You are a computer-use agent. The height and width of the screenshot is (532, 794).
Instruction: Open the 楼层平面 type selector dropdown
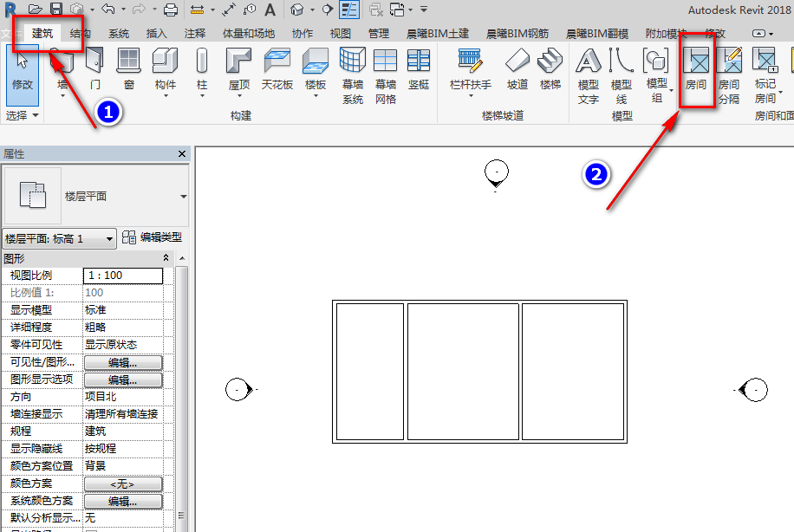pos(183,197)
